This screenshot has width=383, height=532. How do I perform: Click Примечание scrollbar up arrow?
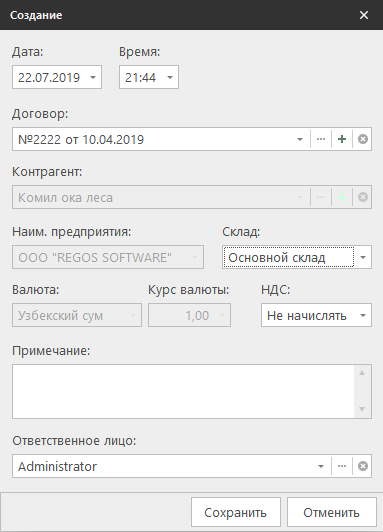362,373
